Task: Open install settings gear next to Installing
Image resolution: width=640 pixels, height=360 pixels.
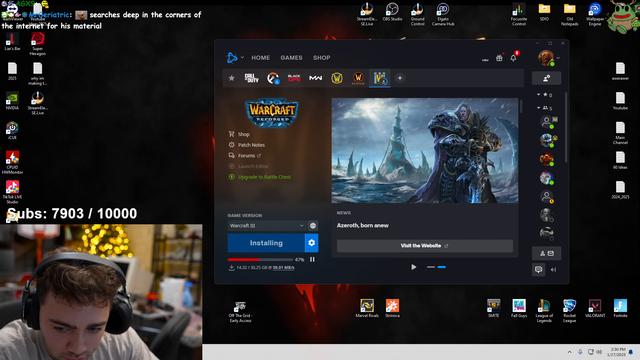Action: pyautogui.click(x=311, y=243)
